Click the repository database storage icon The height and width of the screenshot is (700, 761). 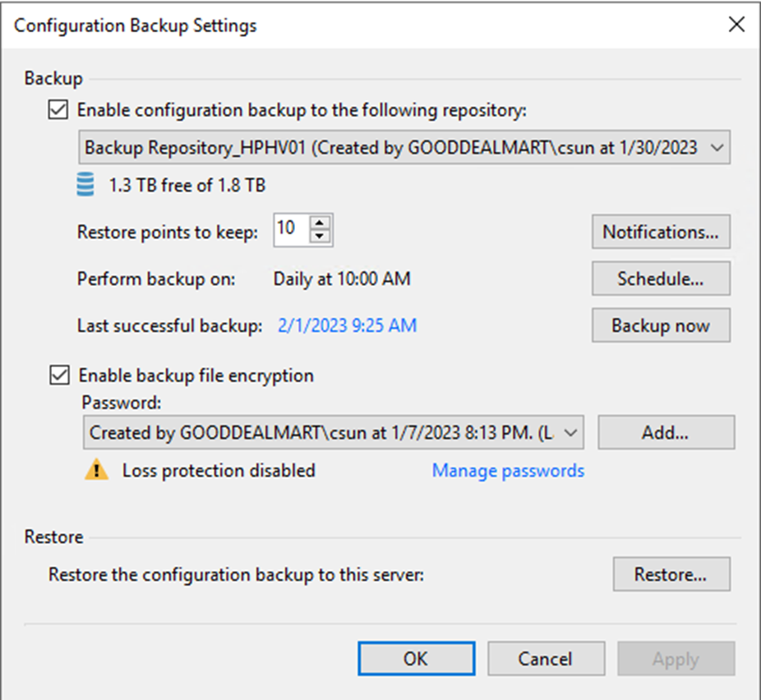pos(85,185)
